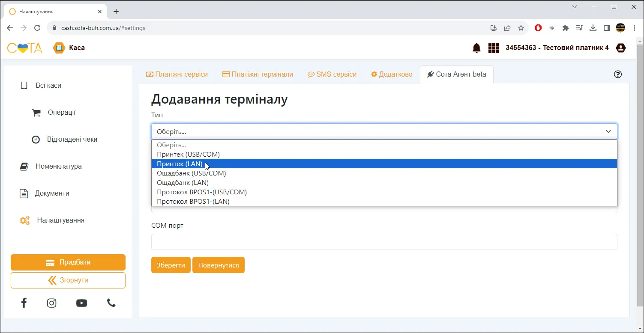Click the install app icon in address bar
The image size is (644, 333).
point(494,28)
